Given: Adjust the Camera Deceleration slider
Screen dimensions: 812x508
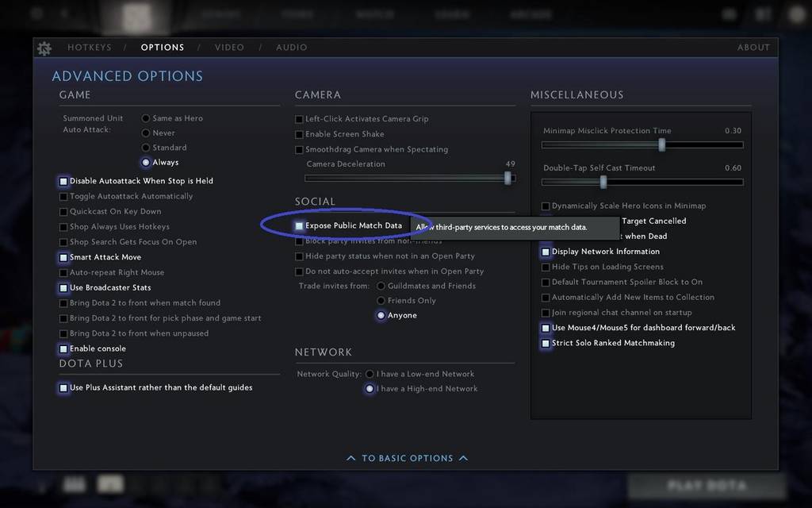Looking at the screenshot, I should tap(507, 178).
